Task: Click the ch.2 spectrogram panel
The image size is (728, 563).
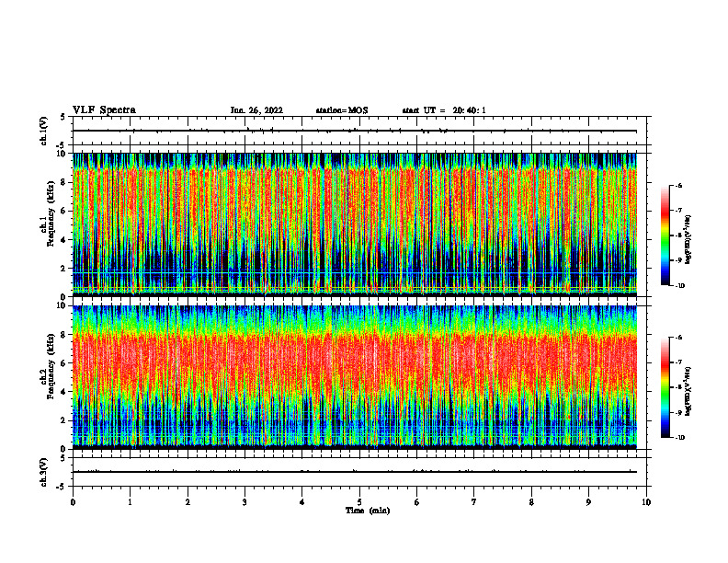Action: coord(355,377)
